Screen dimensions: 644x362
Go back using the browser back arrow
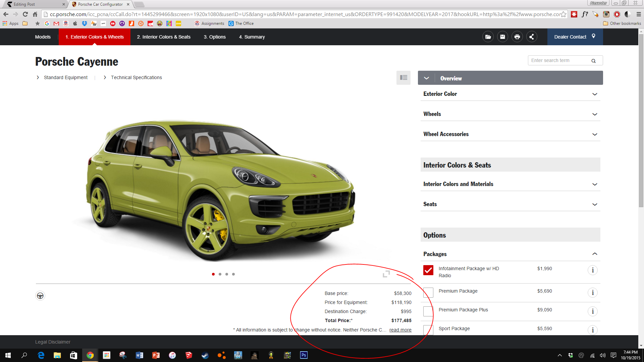pos(6,14)
